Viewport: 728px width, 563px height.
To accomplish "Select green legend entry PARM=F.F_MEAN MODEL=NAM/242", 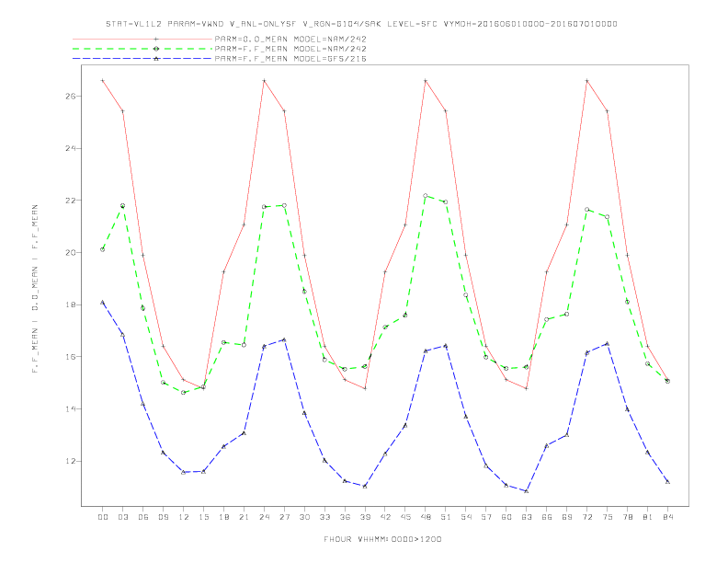I will click(x=290, y=49).
